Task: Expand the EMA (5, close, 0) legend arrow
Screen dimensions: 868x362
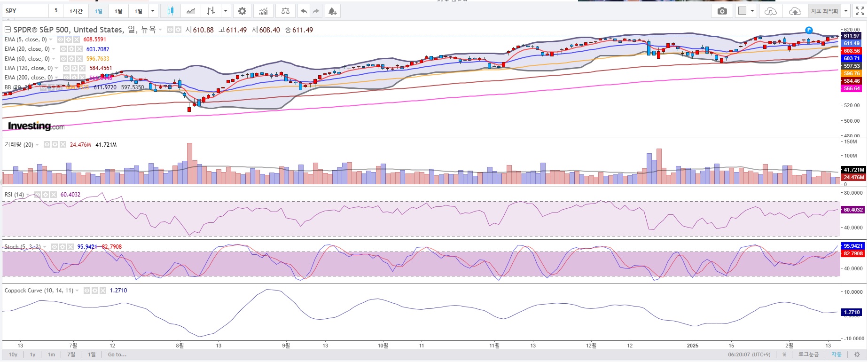Action: click(51, 39)
